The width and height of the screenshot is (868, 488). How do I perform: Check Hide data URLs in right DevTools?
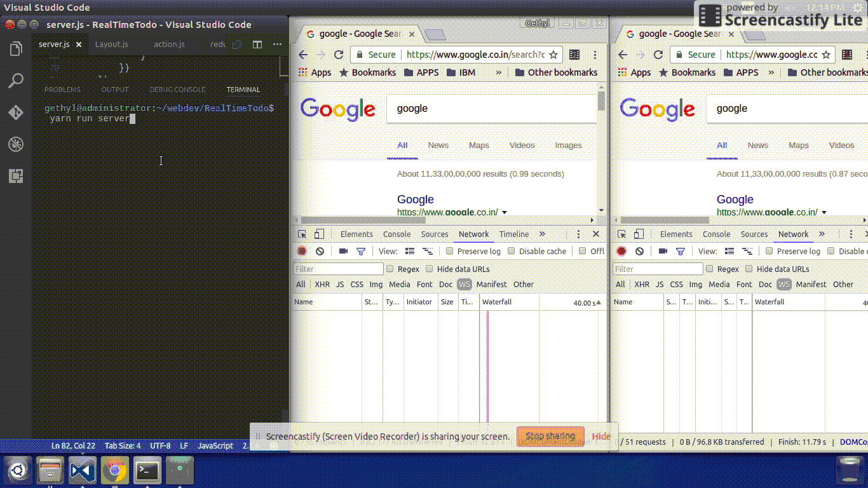(x=749, y=269)
